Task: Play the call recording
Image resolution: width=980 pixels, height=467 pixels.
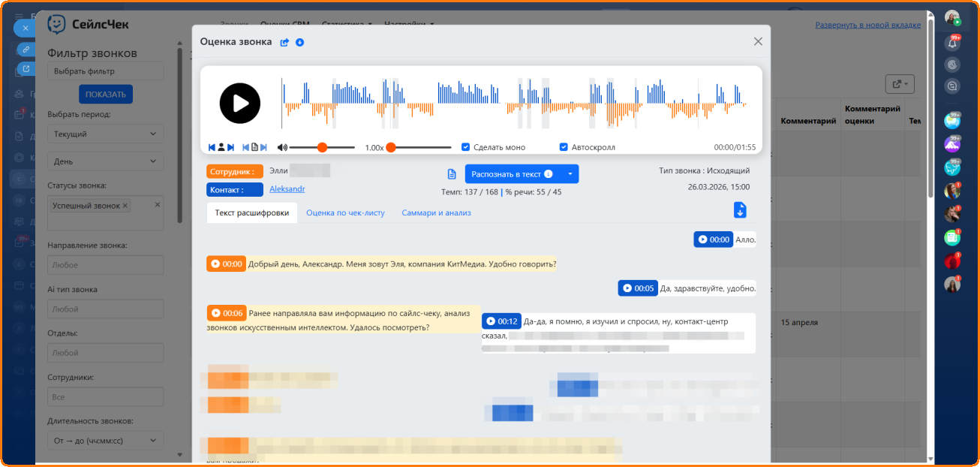Action: click(240, 104)
